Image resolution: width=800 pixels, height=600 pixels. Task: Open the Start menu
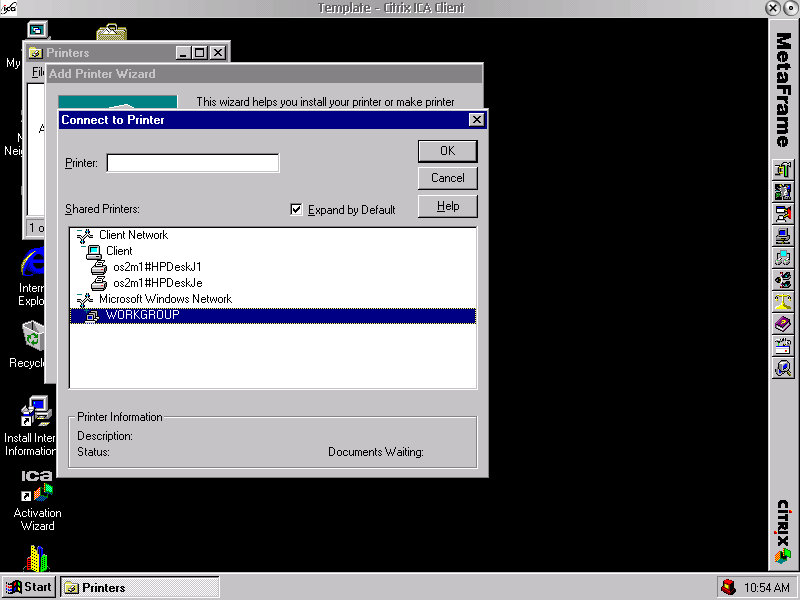point(29,587)
